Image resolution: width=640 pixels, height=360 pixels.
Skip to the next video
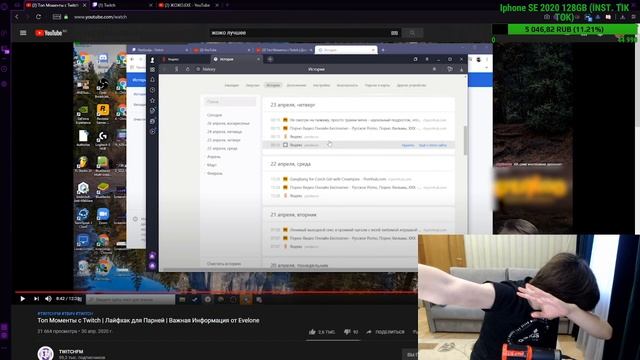point(36,299)
